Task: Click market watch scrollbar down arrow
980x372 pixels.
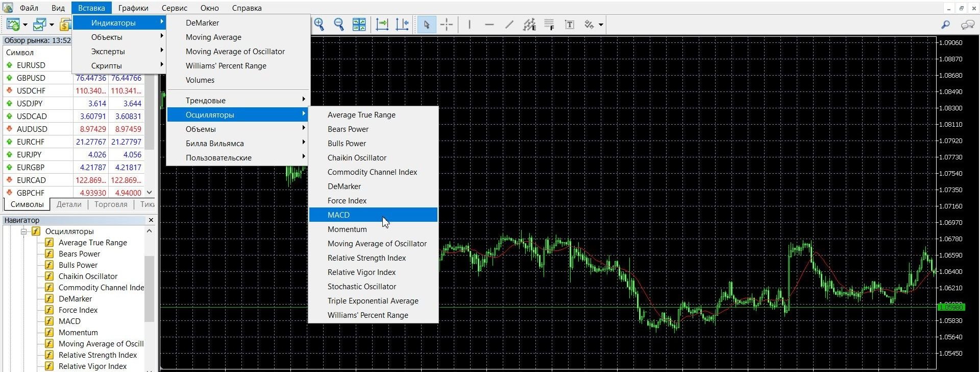Action: click(150, 193)
